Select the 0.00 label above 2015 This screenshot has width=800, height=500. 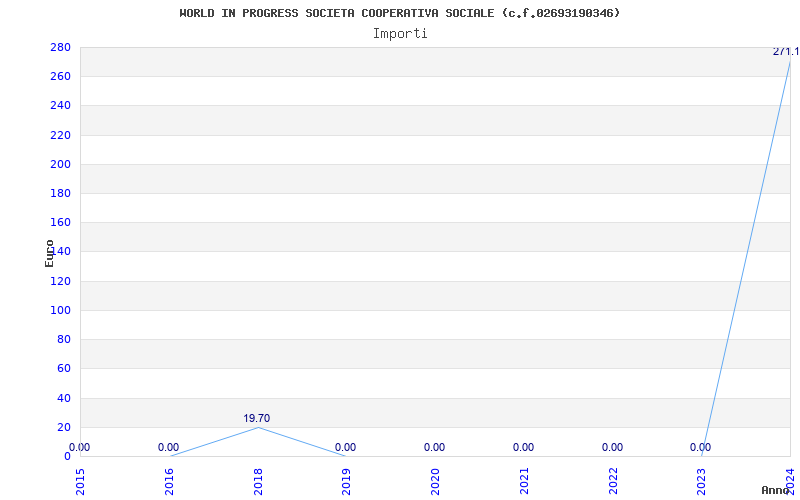click(79, 447)
